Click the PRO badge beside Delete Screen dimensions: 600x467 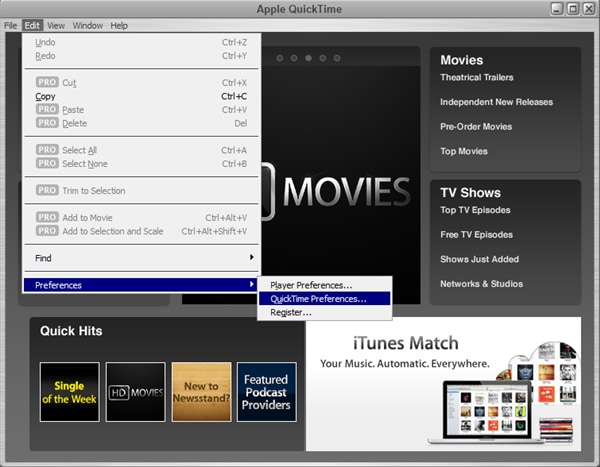coord(47,122)
